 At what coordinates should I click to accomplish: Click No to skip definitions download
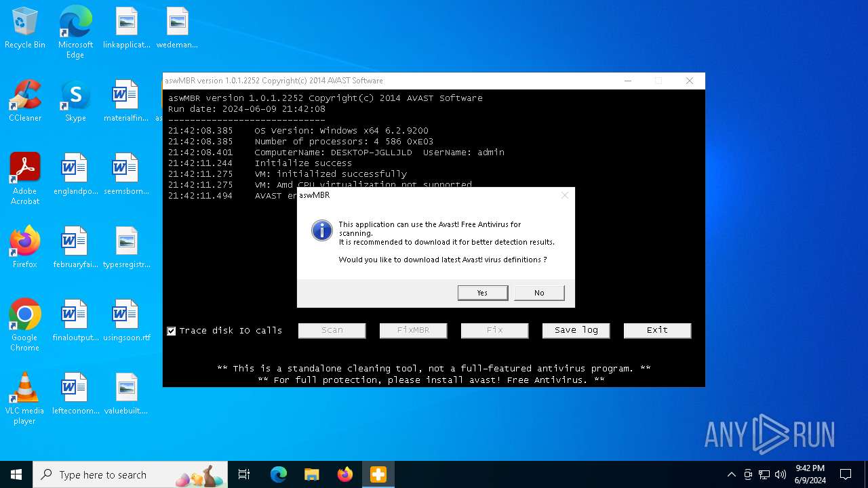click(539, 293)
